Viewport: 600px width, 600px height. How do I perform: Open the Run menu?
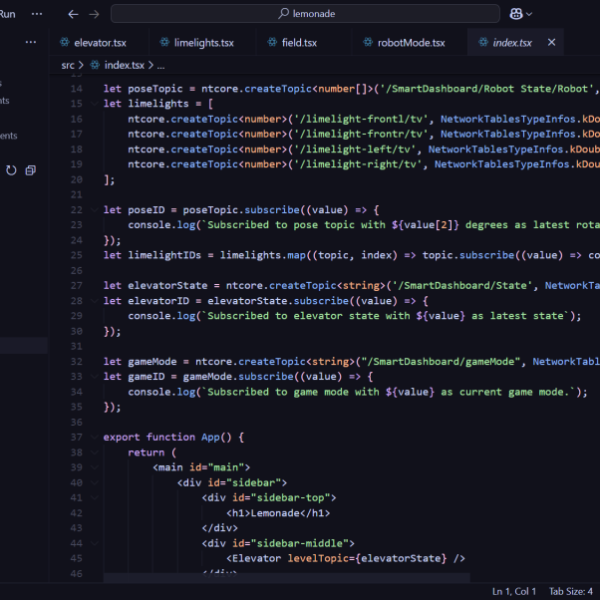(8, 14)
